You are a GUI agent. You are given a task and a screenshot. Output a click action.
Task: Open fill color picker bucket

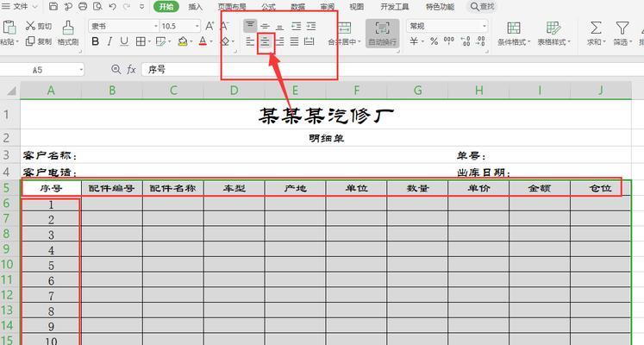(x=183, y=41)
